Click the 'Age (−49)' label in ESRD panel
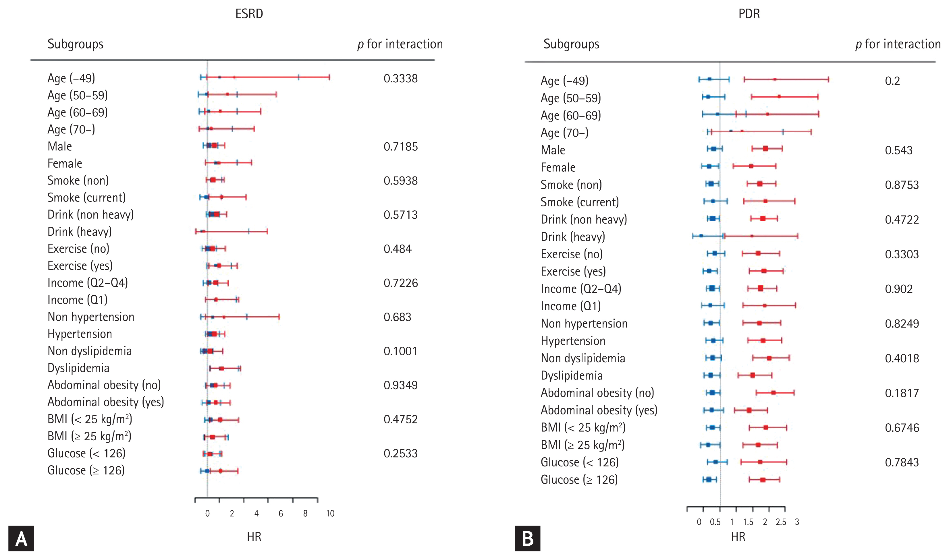949x560 pixels. point(71,78)
